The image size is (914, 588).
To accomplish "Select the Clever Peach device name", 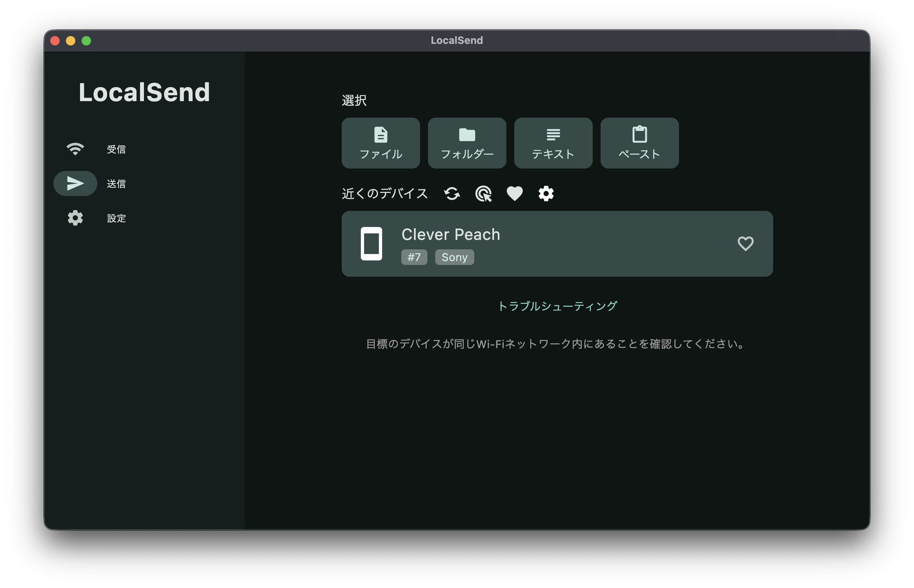I will coord(451,234).
